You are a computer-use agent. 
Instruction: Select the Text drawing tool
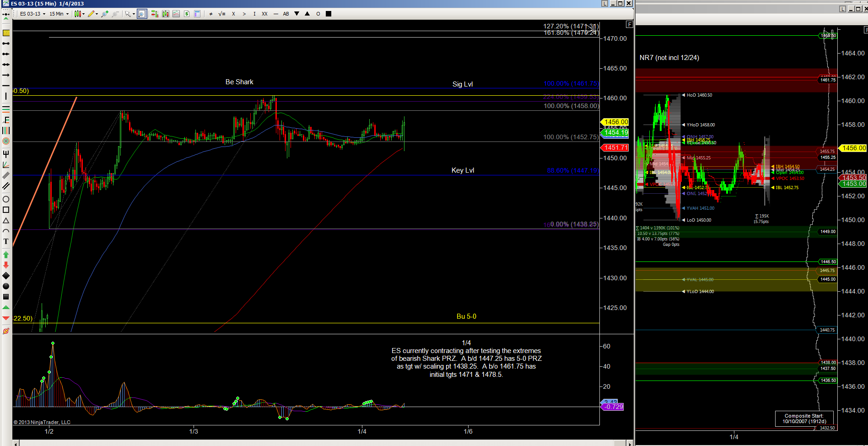point(6,241)
